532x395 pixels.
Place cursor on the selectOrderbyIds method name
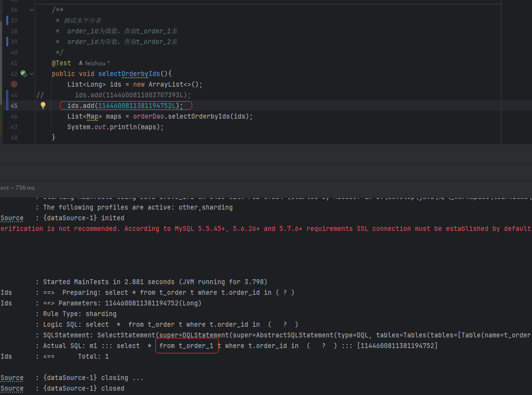click(x=129, y=74)
